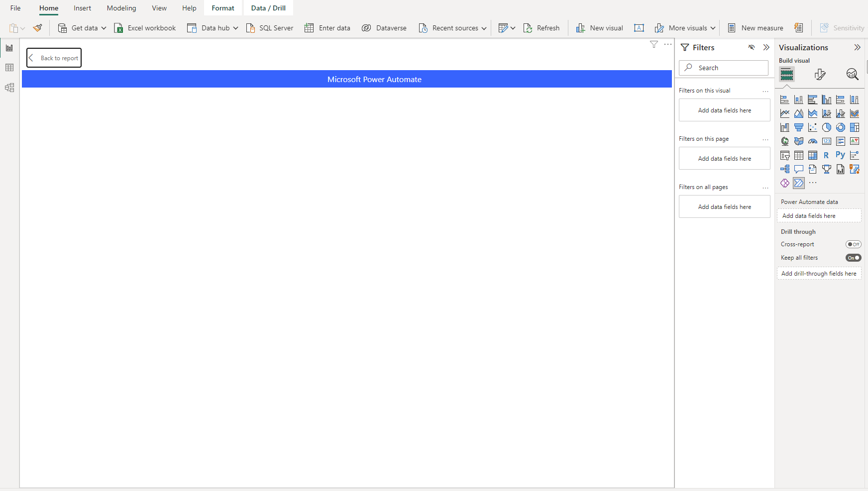Click the Power Automate data field well
The height and width of the screenshot is (491, 868).
click(x=819, y=215)
